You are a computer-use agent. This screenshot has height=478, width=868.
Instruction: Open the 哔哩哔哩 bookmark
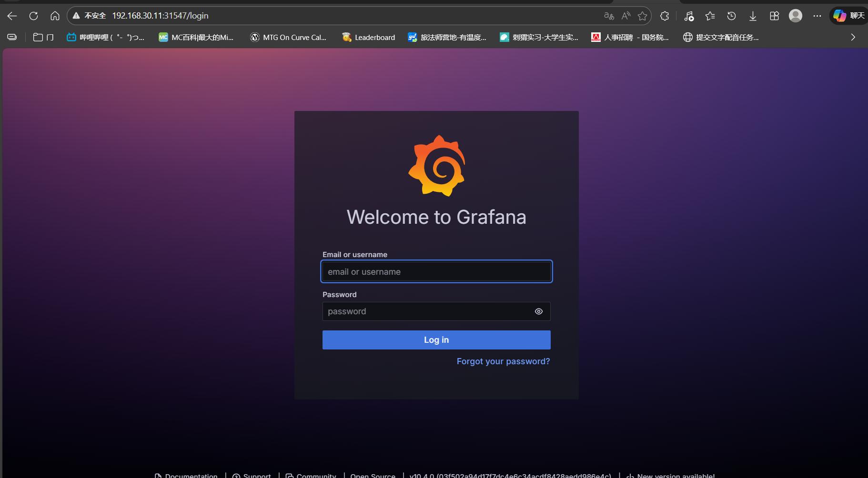(105, 37)
